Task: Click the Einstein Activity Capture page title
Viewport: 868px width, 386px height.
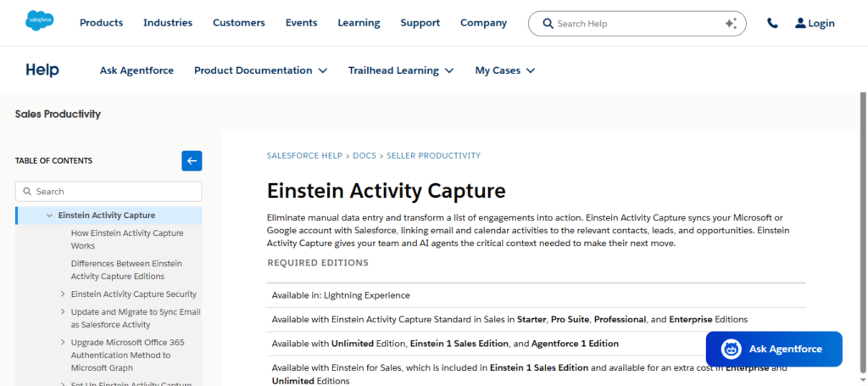Action: [387, 191]
